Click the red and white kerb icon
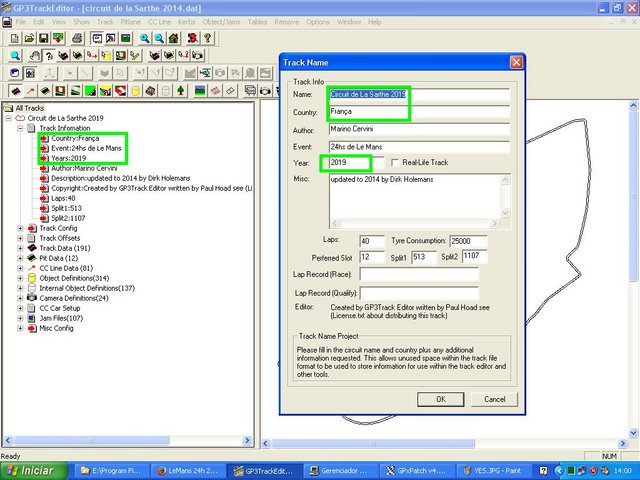Viewport: 640px width, 480px height. 120,90
